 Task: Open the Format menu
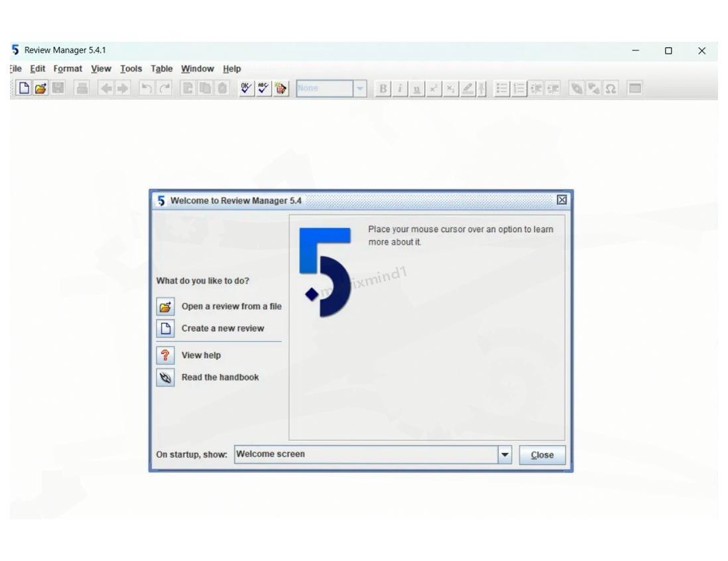point(68,69)
